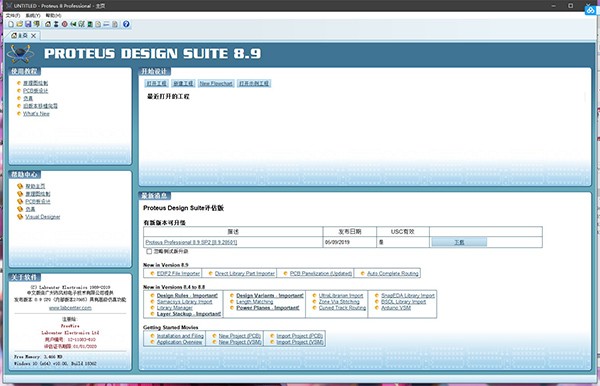This screenshot has width=600, height=386.
Task: Open the 帮助(H) Help menu
Action: pos(53,15)
